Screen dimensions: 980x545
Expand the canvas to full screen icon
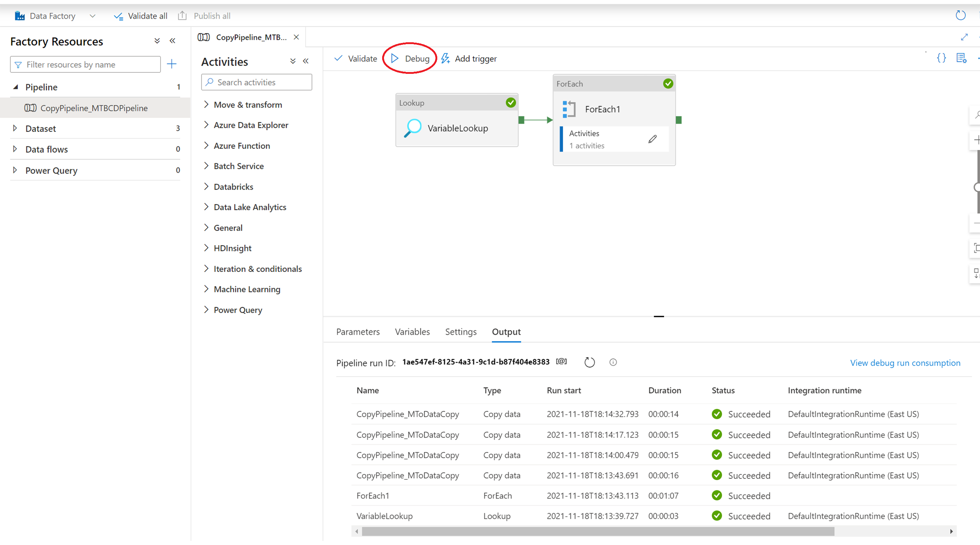point(964,37)
